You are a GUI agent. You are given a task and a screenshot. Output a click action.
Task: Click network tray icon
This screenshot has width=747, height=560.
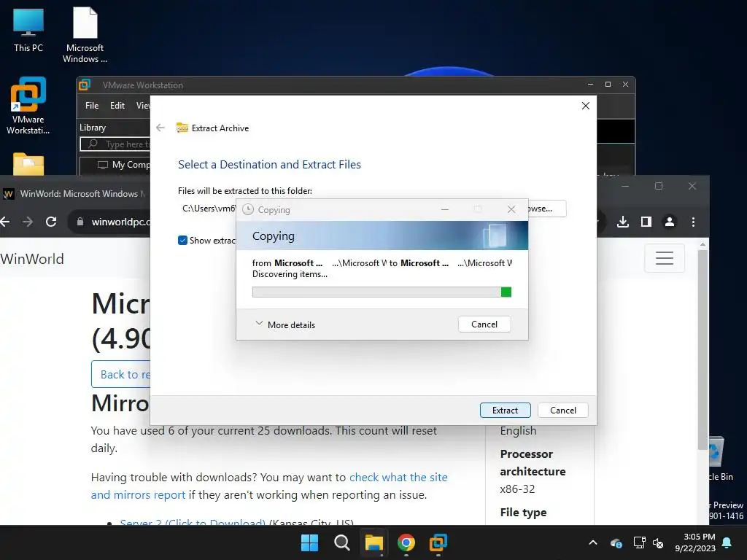(x=639, y=542)
